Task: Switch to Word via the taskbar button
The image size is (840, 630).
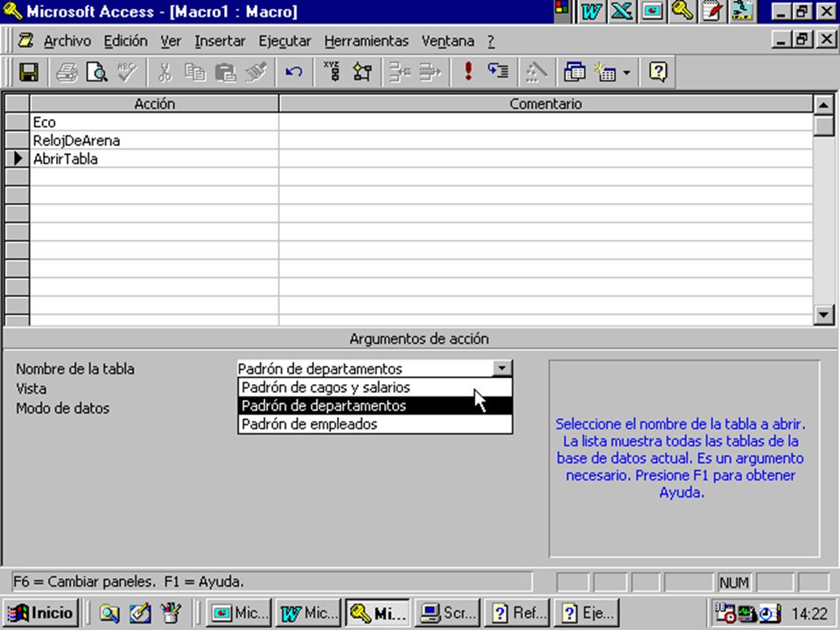Action: [308, 612]
